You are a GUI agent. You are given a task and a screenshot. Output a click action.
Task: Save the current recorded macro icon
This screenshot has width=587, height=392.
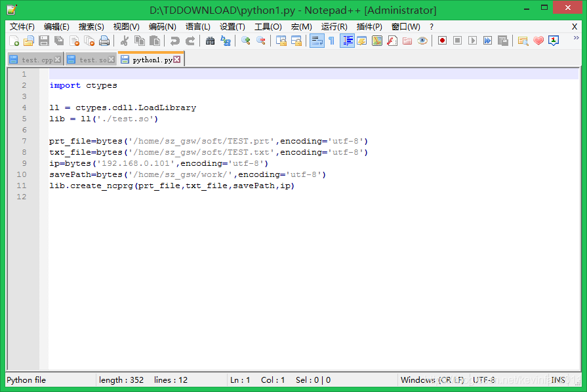503,41
